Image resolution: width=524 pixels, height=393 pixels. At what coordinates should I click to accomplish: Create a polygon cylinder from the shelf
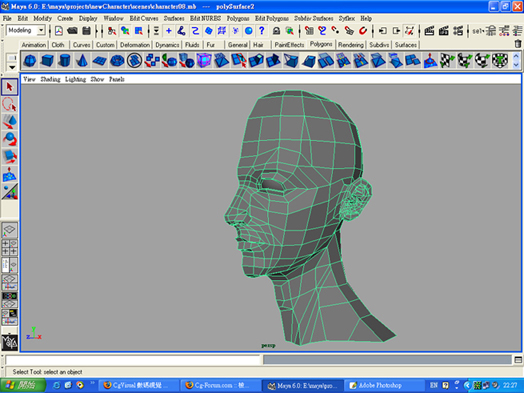pos(64,61)
